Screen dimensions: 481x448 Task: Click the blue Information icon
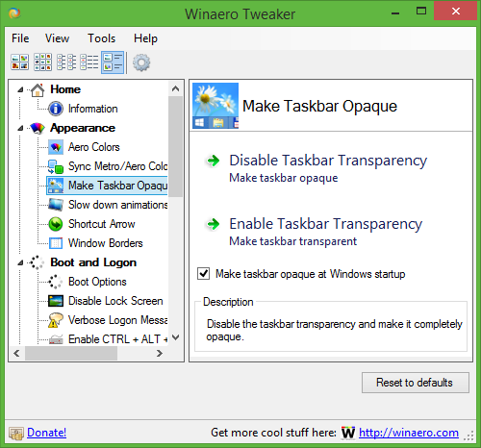pyautogui.click(x=56, y=109)
